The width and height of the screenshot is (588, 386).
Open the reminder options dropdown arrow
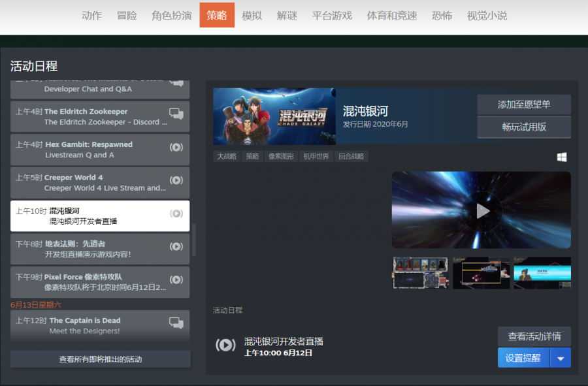(x=561, y=358)
